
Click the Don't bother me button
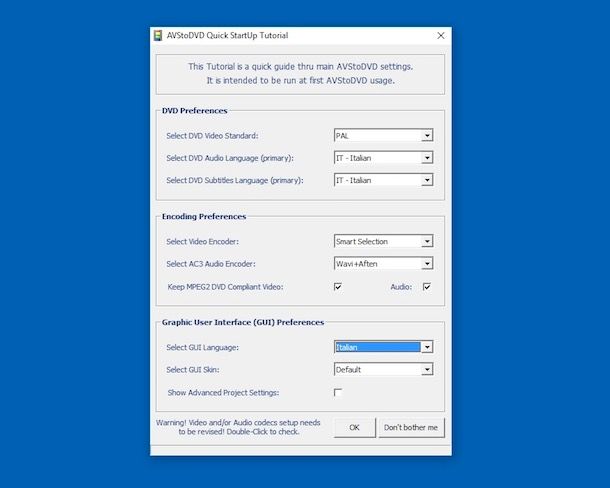[411, 427]
